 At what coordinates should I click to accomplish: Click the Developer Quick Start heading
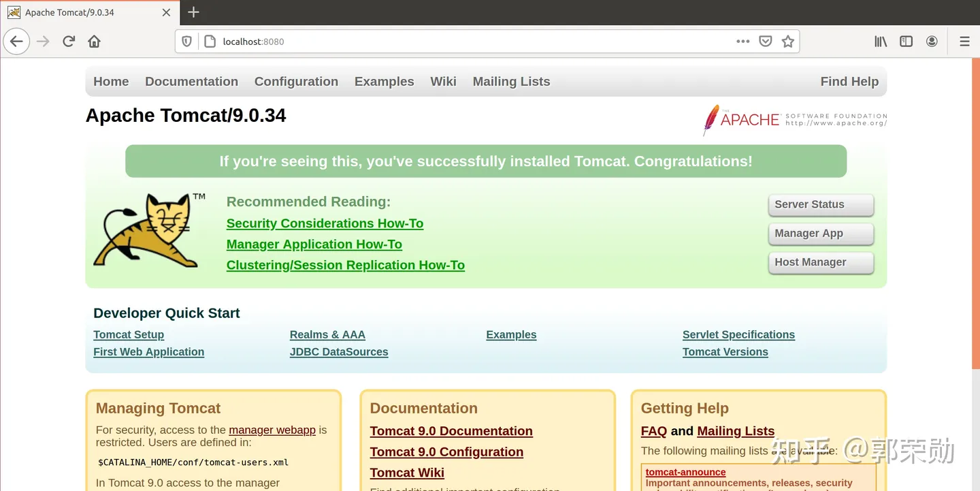click(167, 313)
